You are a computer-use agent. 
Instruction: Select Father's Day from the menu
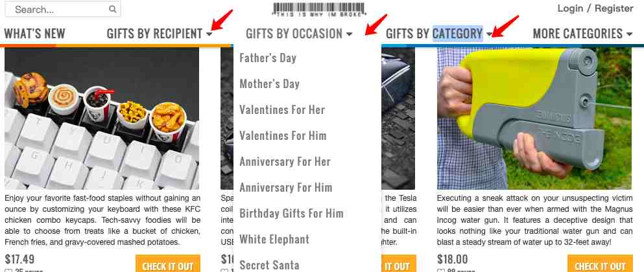tap(268, 58)
